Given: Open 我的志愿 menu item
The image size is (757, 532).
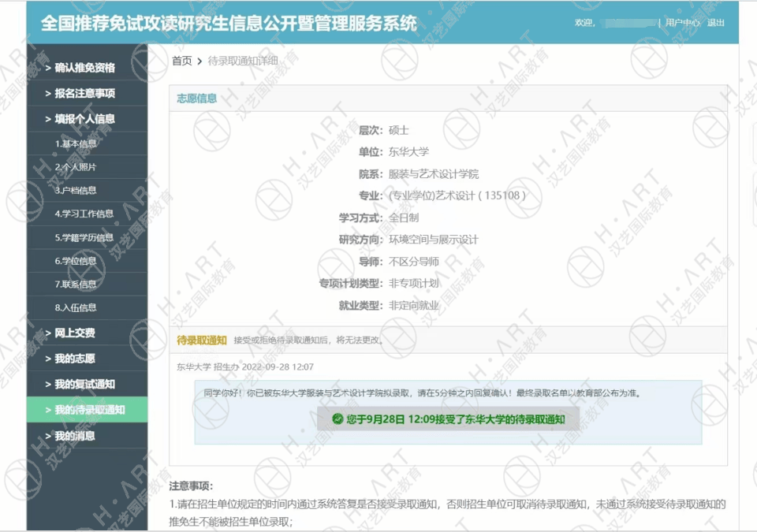Looking at the screenshot, I should 75,359.
